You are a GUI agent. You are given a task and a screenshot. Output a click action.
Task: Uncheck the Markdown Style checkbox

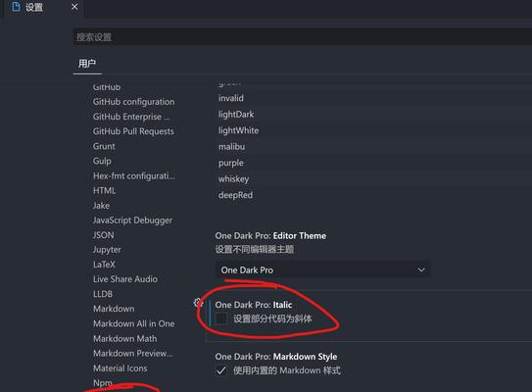221,370
